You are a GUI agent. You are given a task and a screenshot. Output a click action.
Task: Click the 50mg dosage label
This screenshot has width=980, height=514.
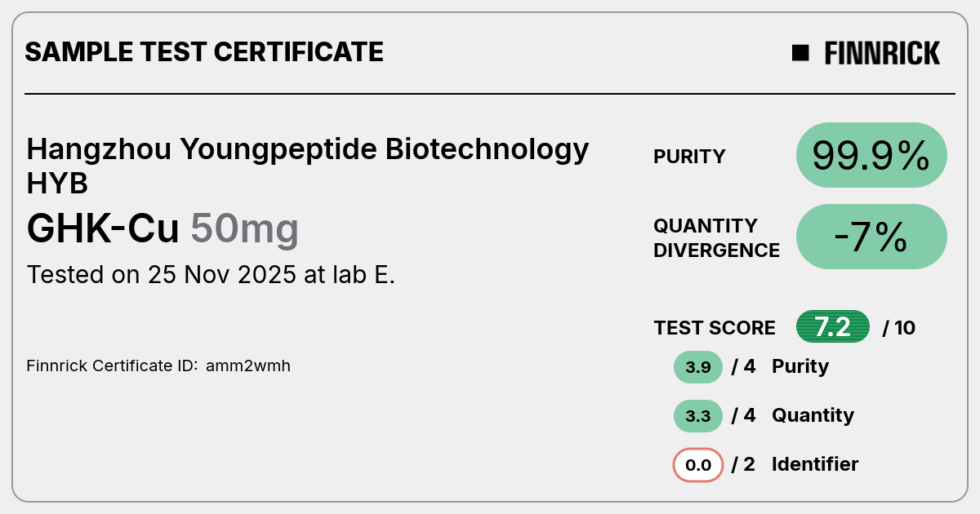244,230
